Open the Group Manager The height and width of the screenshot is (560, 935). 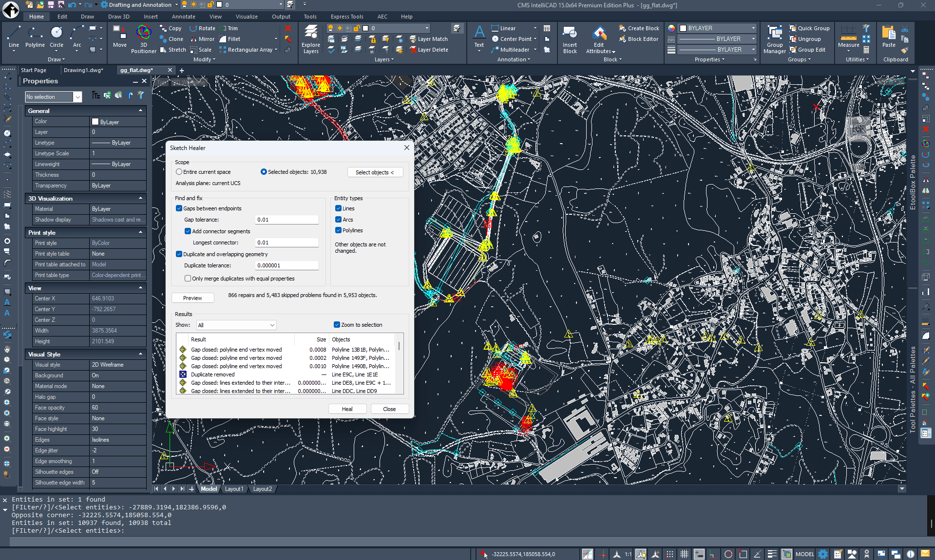click(x=775, y=39)
